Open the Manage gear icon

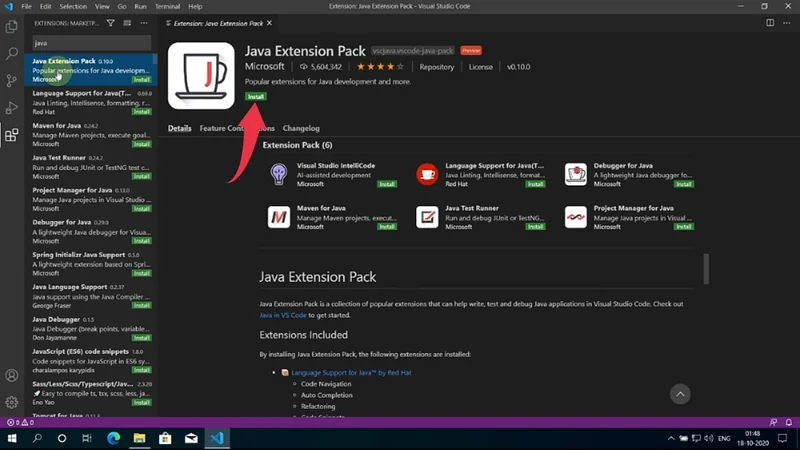(x=12, y=402)
